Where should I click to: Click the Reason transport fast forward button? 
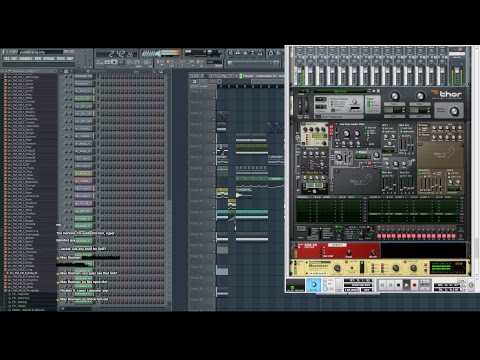[390, 285]
